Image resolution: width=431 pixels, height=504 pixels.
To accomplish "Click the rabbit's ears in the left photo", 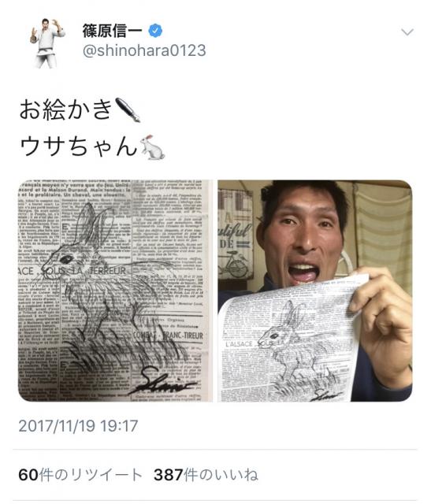I will click(94, 226).
